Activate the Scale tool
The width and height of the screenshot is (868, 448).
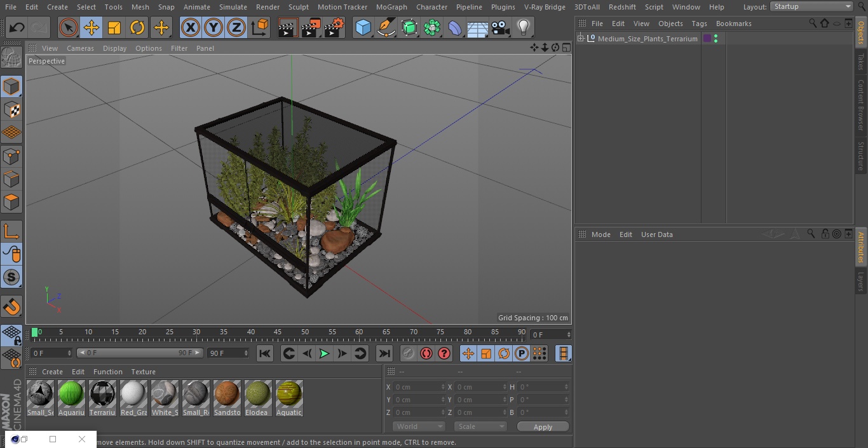point(114,27)
